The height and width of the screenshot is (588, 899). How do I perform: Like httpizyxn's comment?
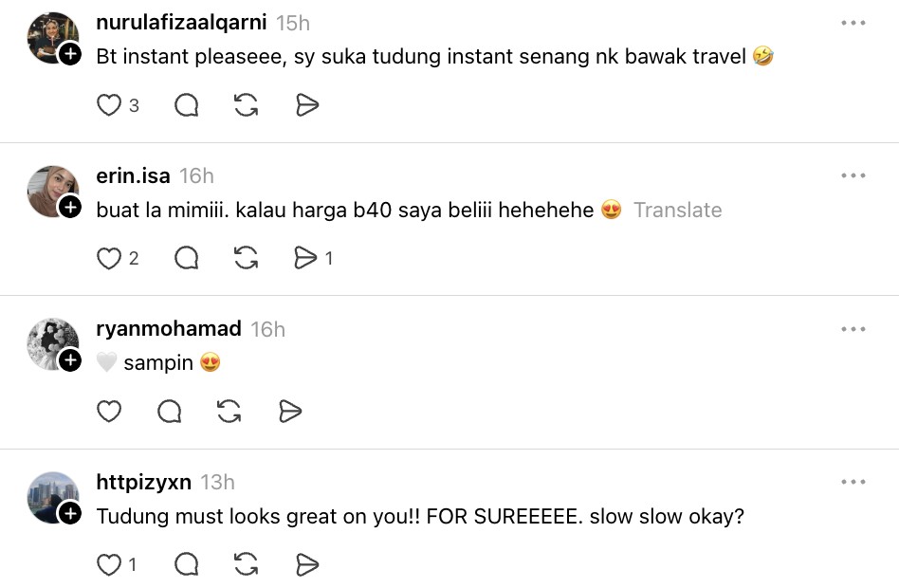109,565
